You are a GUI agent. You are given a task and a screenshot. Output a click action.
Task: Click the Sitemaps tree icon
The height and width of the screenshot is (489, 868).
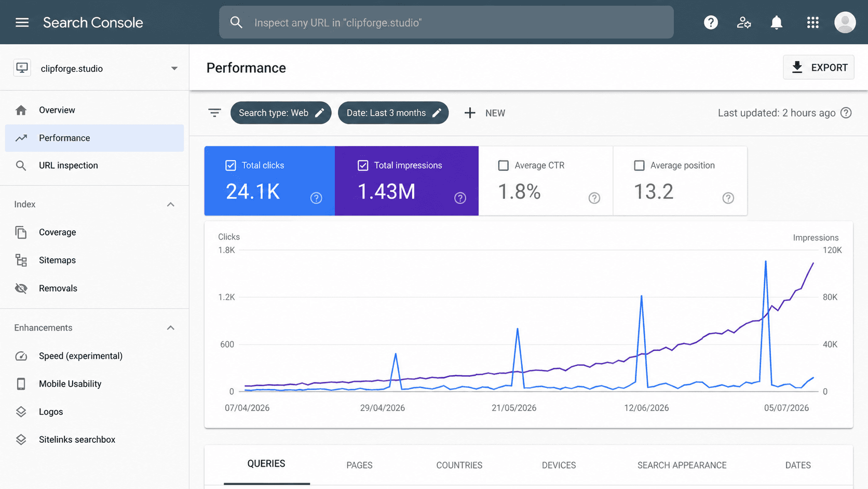tap(21, 260)
